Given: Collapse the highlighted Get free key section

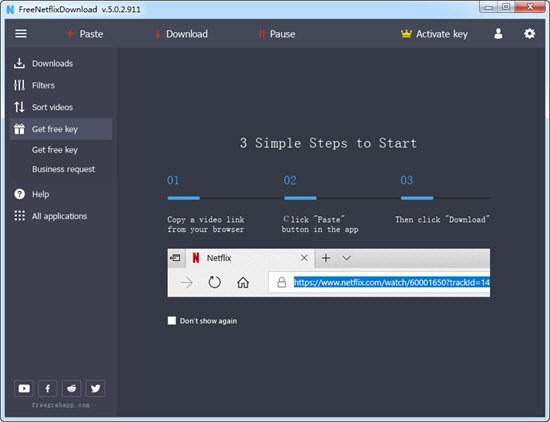Looking at the screenshot, I should (x=61, y=129).
